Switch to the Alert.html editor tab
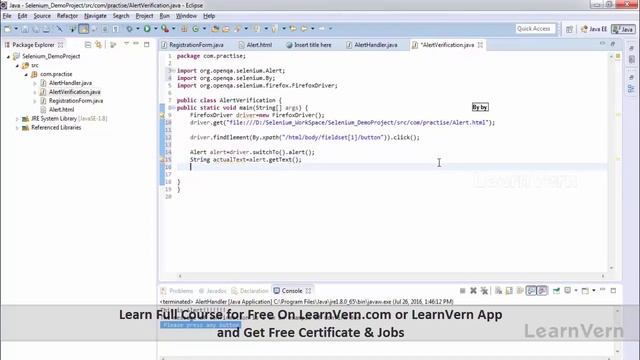This screenshot has height=360, width=640. pos(256,45)
